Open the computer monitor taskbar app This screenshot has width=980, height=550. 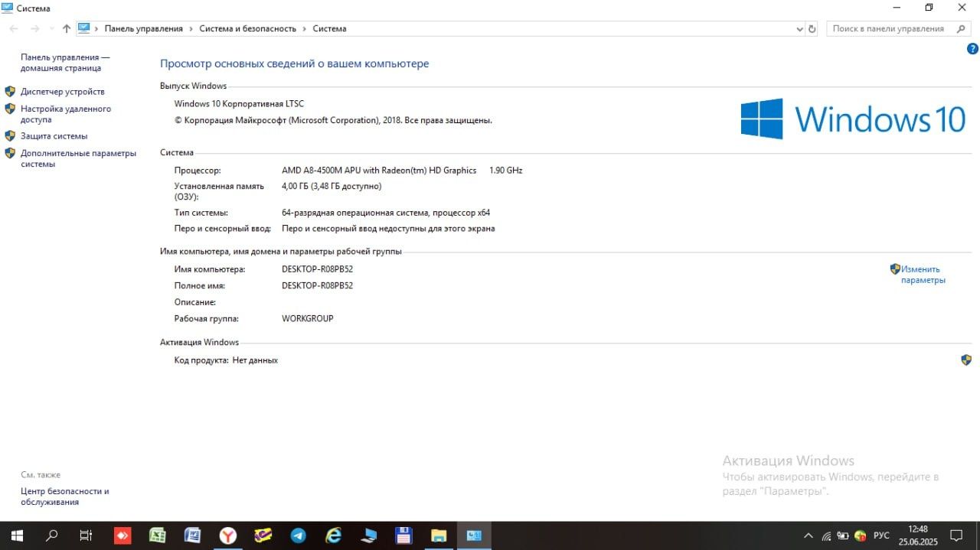[x=369, y=535]
